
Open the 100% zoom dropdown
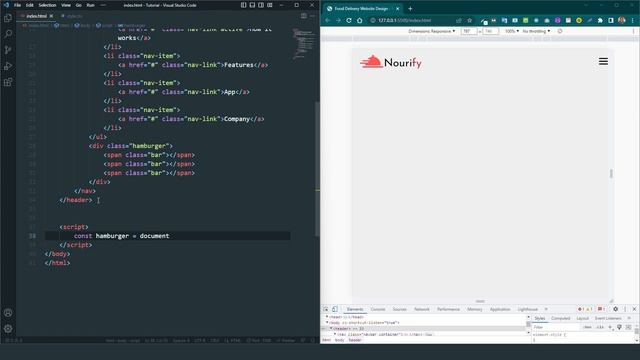click(512, 31)
